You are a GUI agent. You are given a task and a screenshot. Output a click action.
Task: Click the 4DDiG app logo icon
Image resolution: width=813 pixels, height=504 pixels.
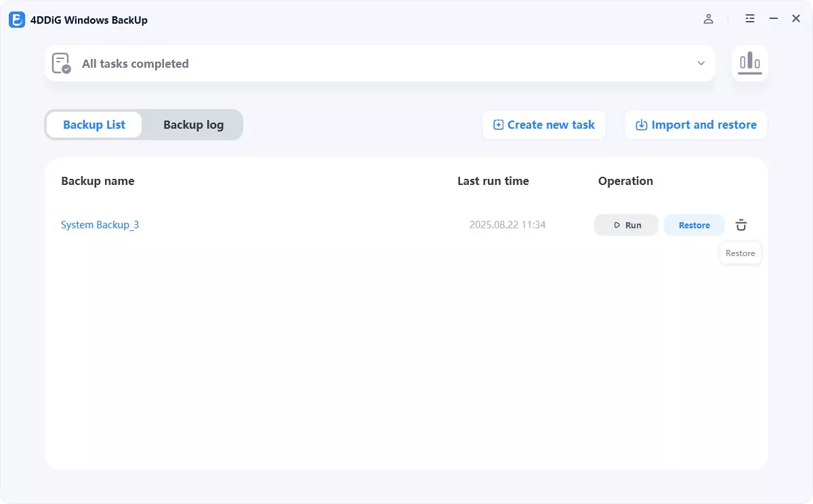(x=17, y=20)
